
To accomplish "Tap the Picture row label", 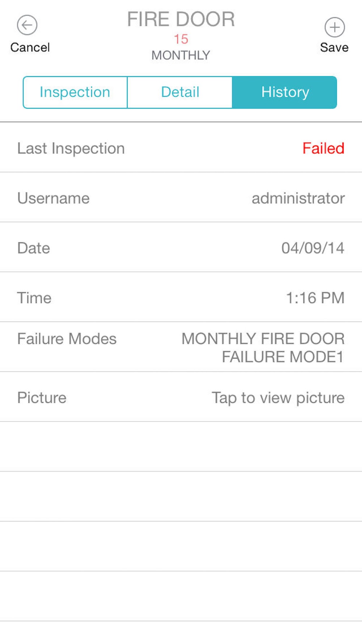I will pyautogui.click(x=42, y=398).
